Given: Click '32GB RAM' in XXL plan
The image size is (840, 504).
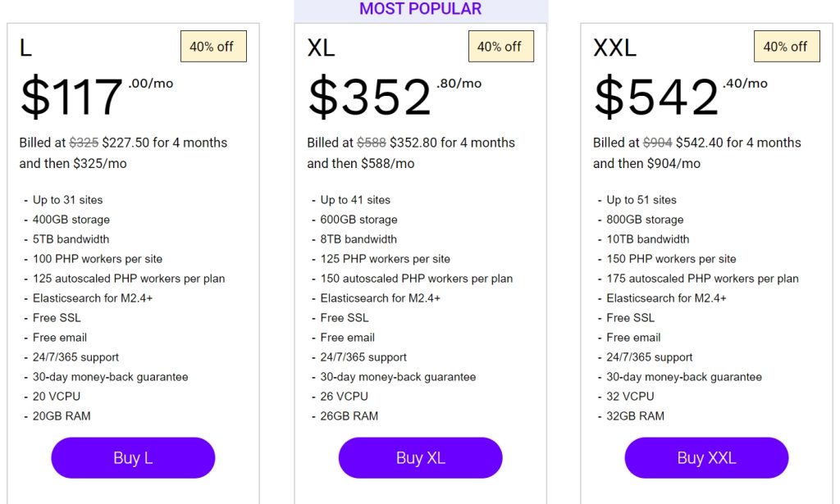Looking at the screenshot, I should [x=635, y=416].
